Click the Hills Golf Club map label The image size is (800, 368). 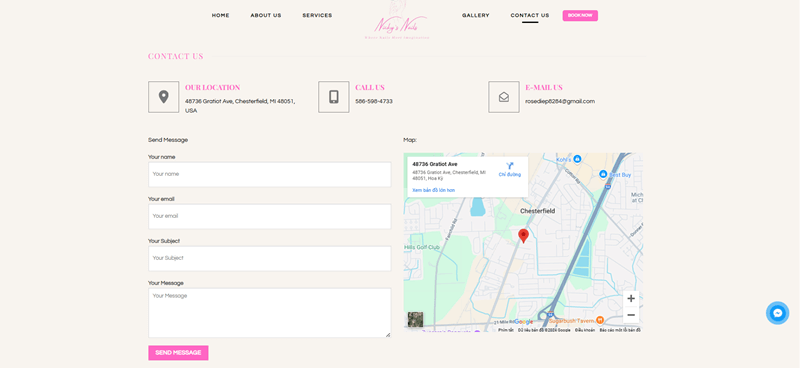click(x=422, y=248)
